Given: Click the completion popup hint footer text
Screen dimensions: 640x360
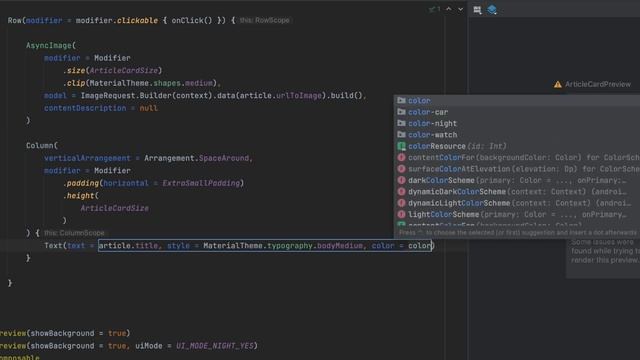Looking at the screenshot, I should [518, 233].
